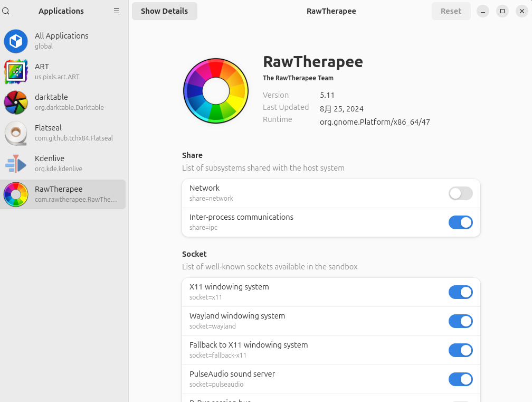Click the darktable aperture icon
The width and height of the screenshot is (532, 402).
pos(16,102)
